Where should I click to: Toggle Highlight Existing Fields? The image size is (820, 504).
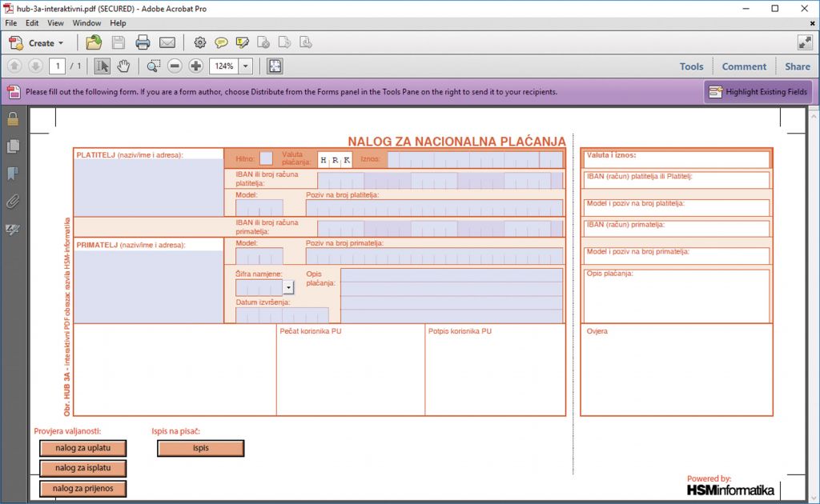(x=758, y=92)
